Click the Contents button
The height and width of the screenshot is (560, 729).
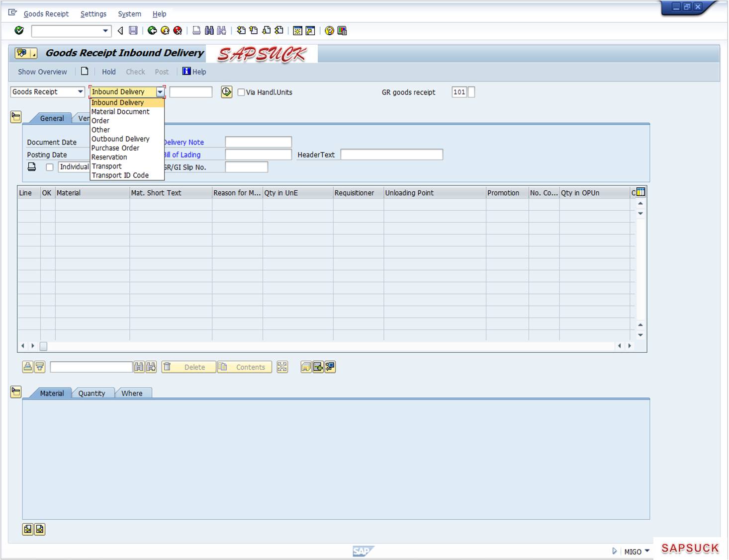coord(245,367)
